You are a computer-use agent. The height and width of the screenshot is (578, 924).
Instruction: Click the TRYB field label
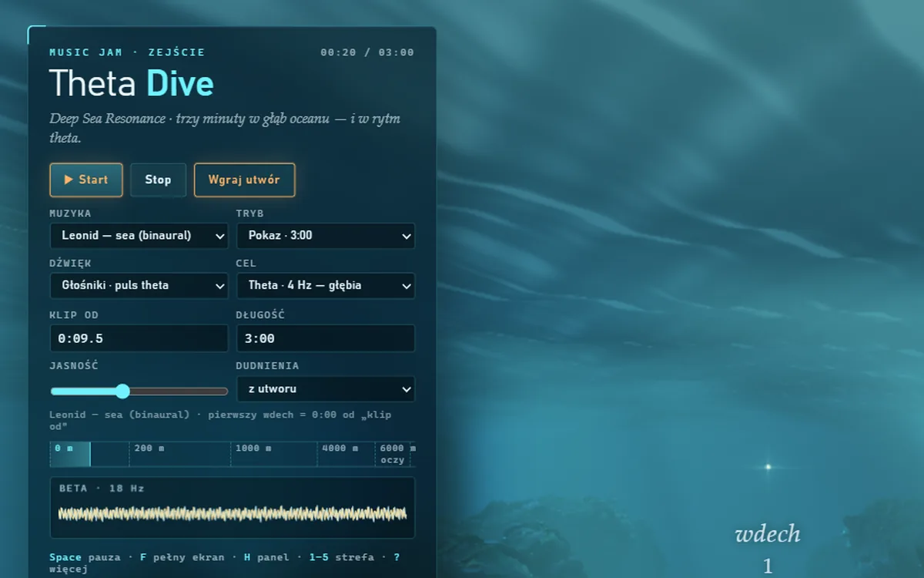tap(250, 213)
